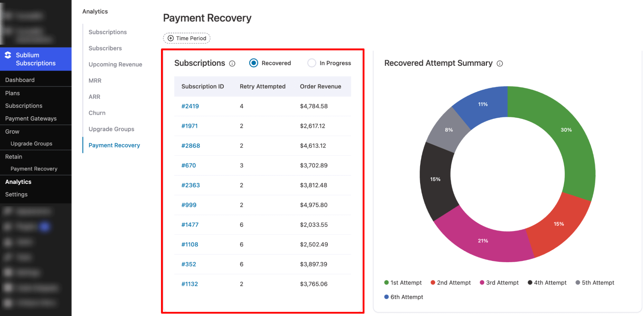Click the 2nd Attempt red legend marker
The width and height of the screenshot is (644, 316).
[x=433, y=282]
